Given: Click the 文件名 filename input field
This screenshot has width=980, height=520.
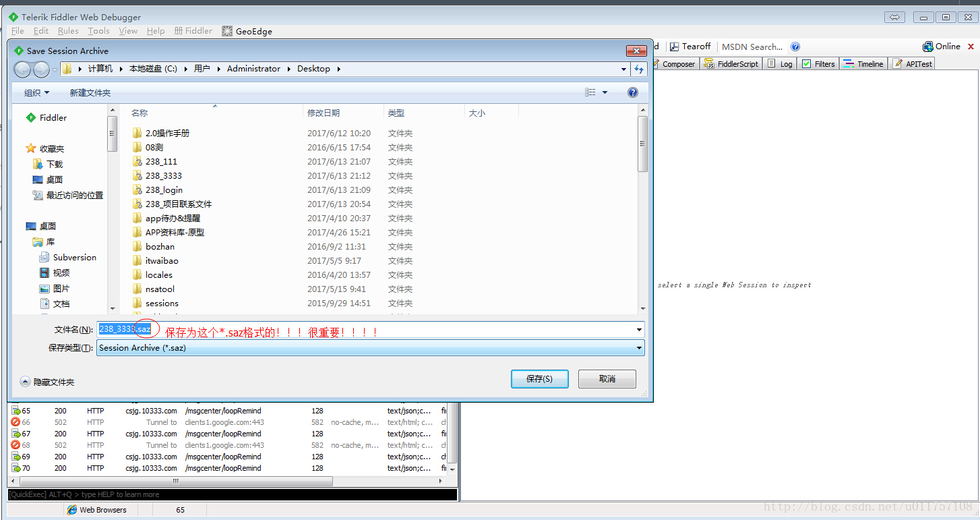Looking at the screenshot, I should [x=364, y=330].
